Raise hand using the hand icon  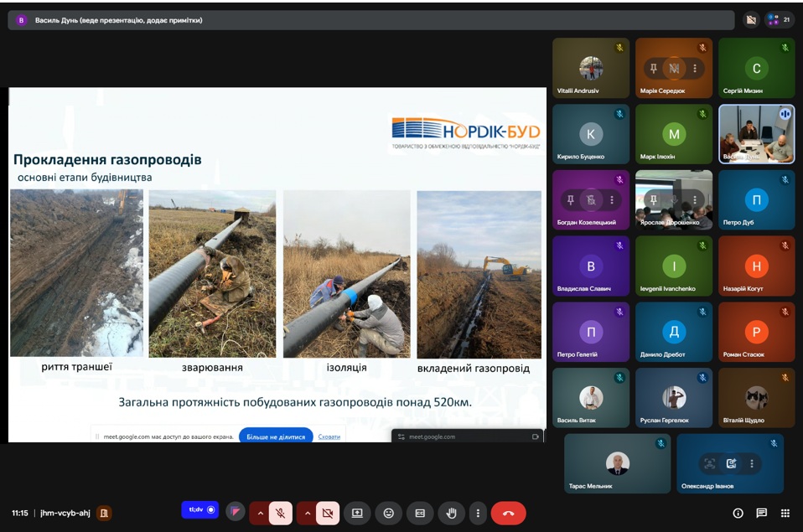(x=452, y=513)
